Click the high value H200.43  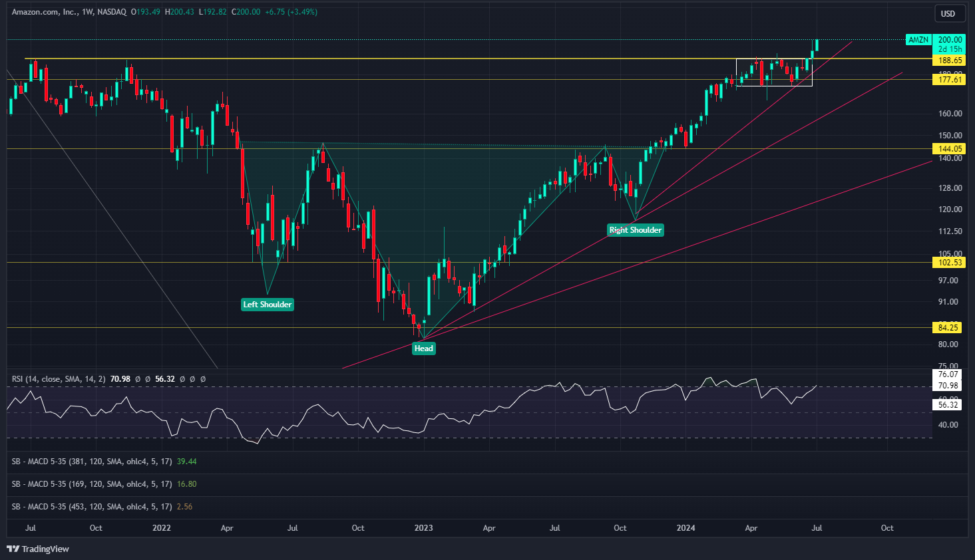coord(180,12)
